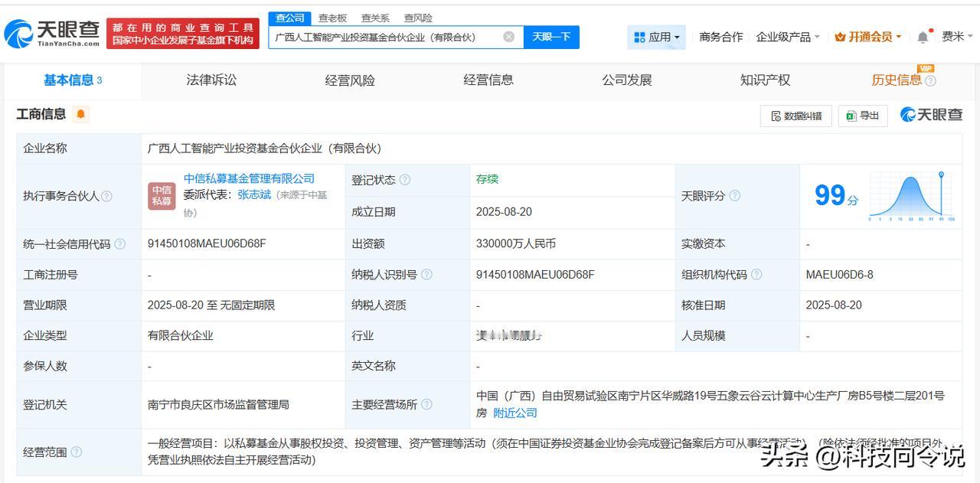Click the 数据纠错 button
The height and width of the screenshot is (483, 980).
796,116
